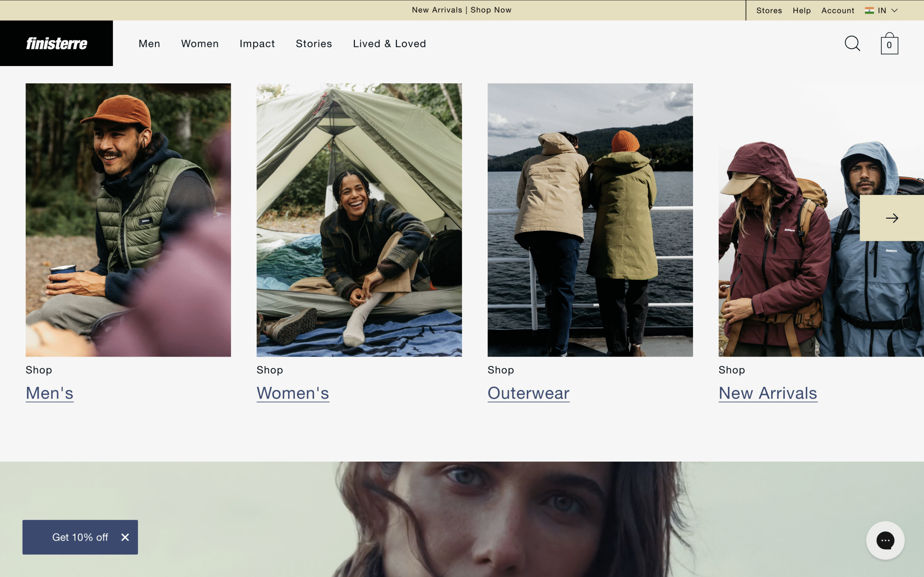Expand the IN country selector chevron
924x577 pixels.
(x=895, y=10)
